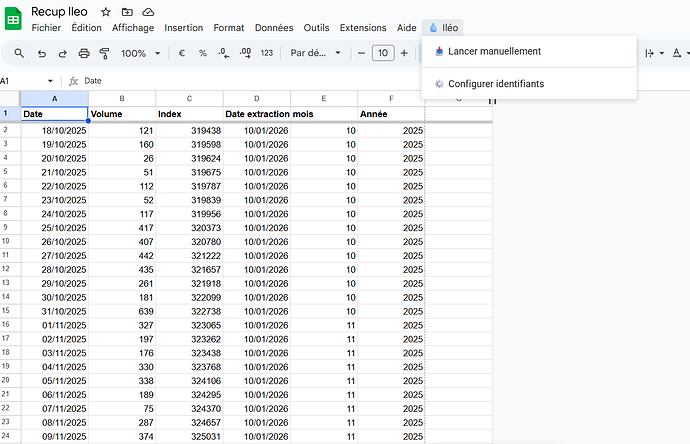Open the Extensions menu
690x444 pixels.
point(362,28)
